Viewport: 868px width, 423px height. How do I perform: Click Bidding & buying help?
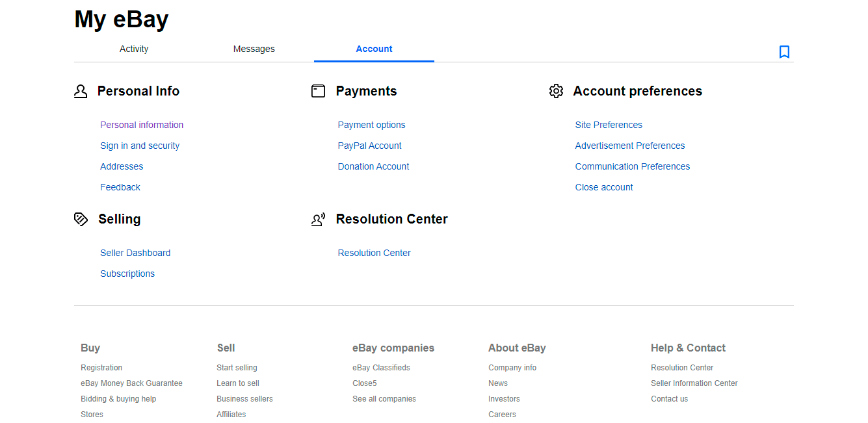(118, 399)
